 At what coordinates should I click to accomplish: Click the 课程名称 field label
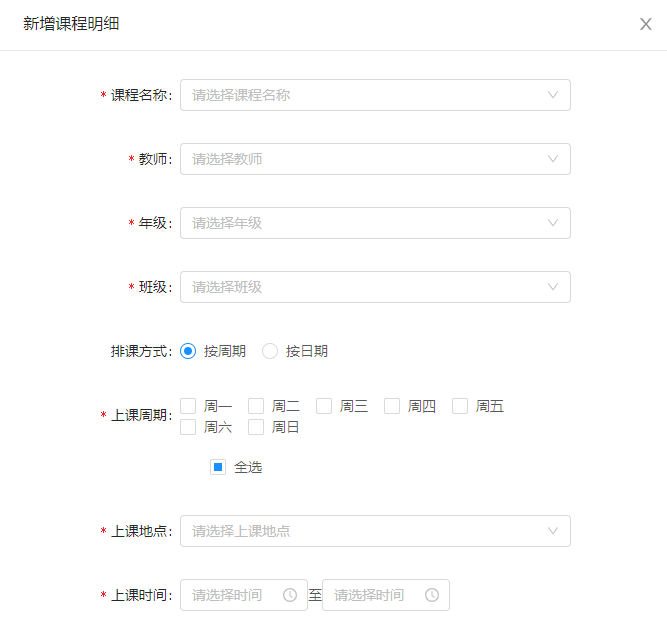(x=141, y=95)
